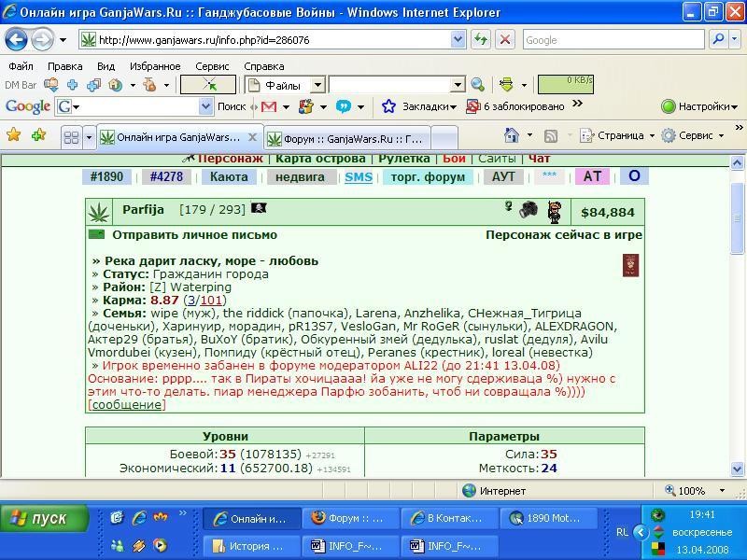Open Quick Tabs thumbnail grid icon
Image resolution: width=747 pixels, height=560 pixels.
[x=72, y=137]
